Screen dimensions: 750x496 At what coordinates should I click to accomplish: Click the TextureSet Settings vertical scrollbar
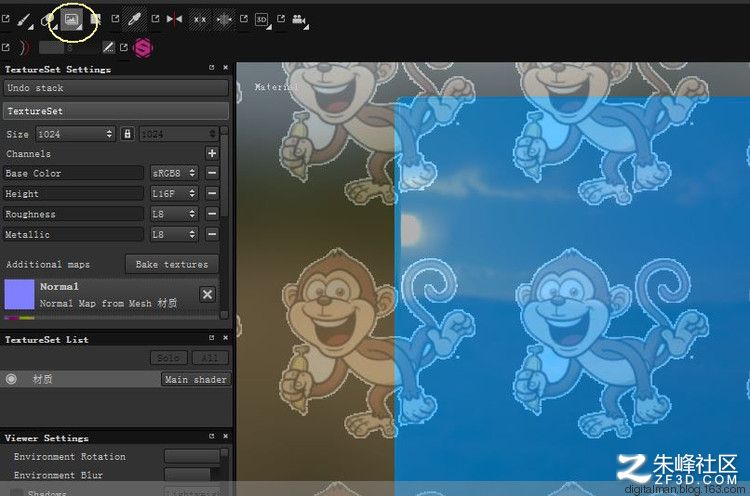[224, 222]
